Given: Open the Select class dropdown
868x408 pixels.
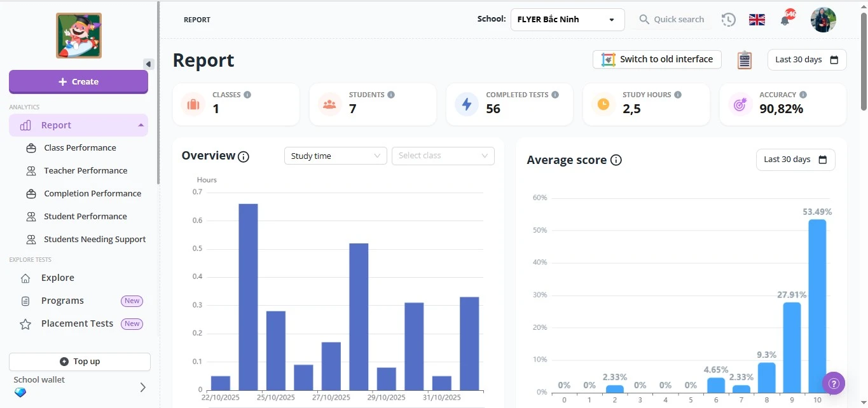Looking at the screenshot, I should tap(443, 156).
